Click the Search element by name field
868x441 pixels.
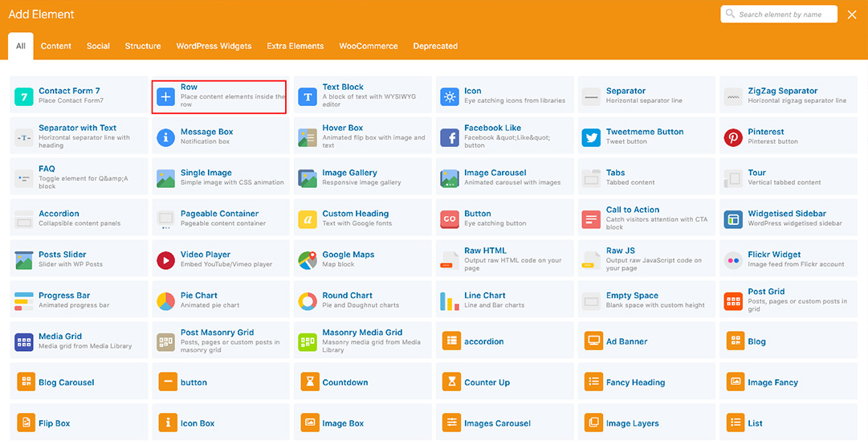[x=779, y=14]
